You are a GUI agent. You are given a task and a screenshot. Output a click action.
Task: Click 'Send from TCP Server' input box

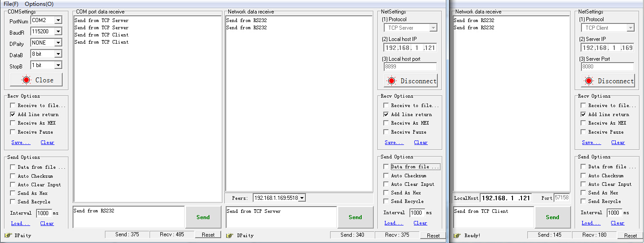click(281, 217)
